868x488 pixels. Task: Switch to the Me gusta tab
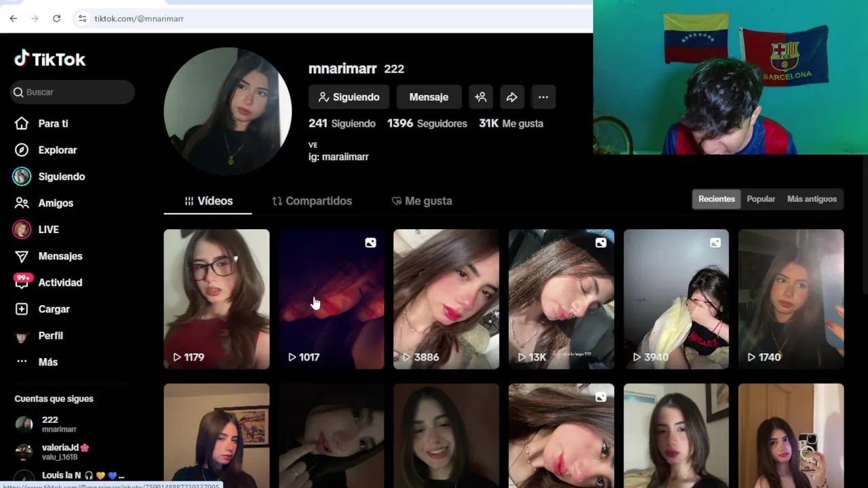click(x=422, y=201)
